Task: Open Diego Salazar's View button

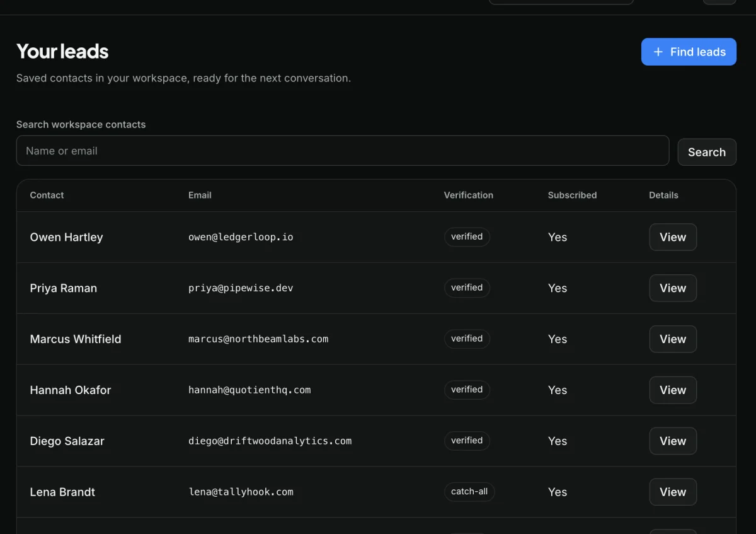Action: [x=673, y=441]
